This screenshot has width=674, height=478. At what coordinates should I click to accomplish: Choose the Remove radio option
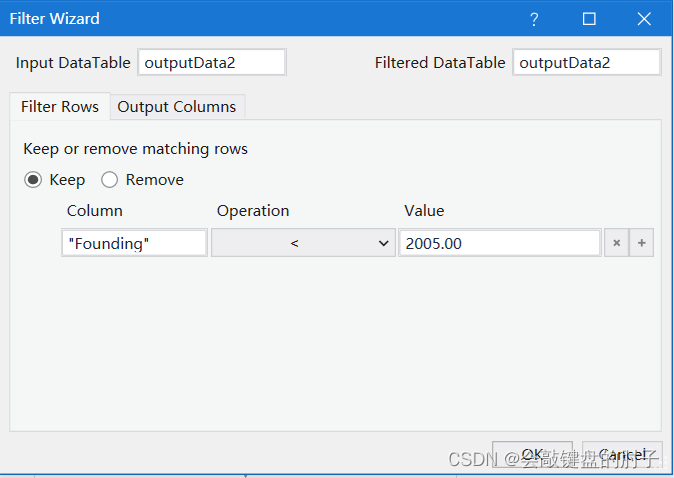click(x=110, y=180)
